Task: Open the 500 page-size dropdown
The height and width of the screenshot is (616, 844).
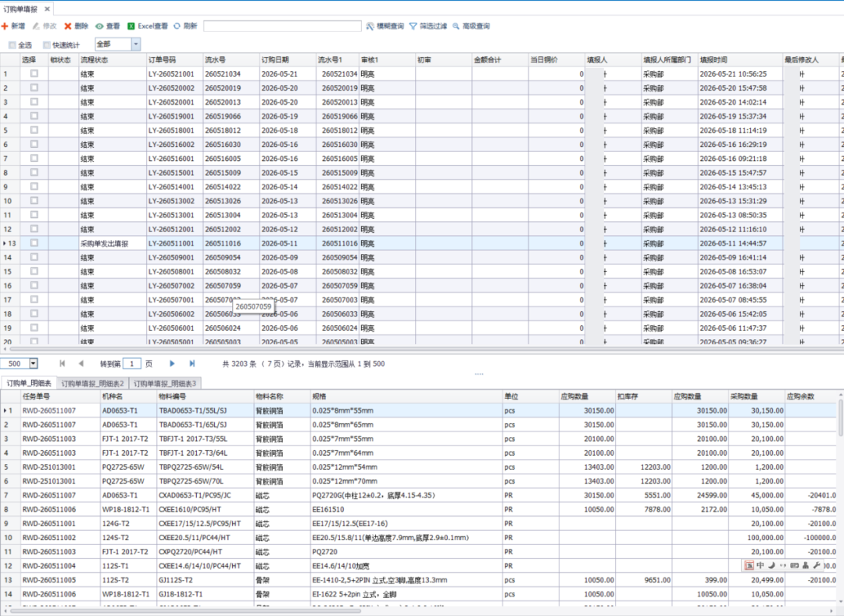Action: pyautogui.click(x=34, y=364)
